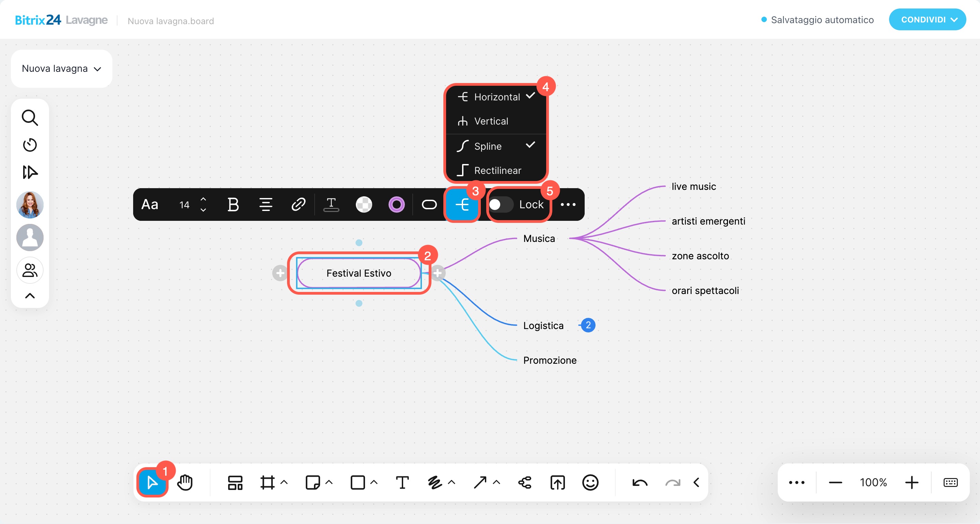Click the insert link icon
This screenshot has height=524, width=980.
298,204
